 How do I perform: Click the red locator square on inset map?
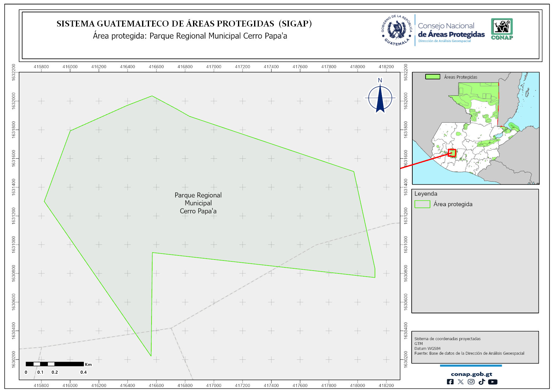coord(452,153)
